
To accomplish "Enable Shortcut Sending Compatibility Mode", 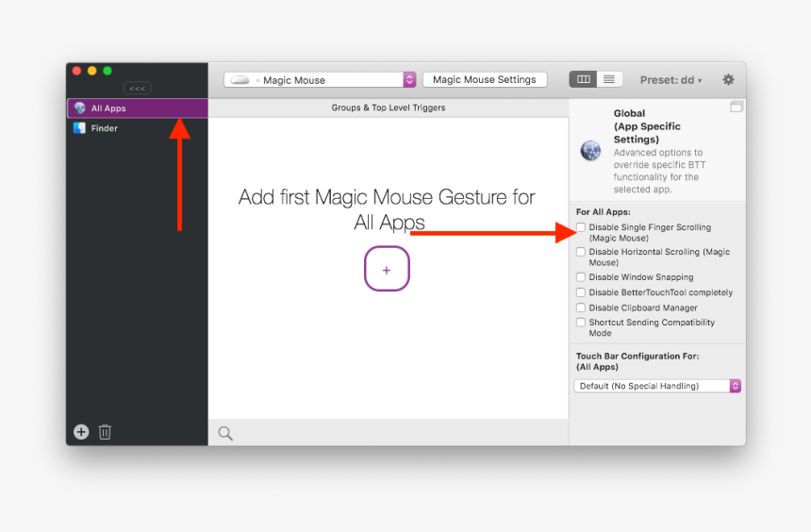I will 581,323.
